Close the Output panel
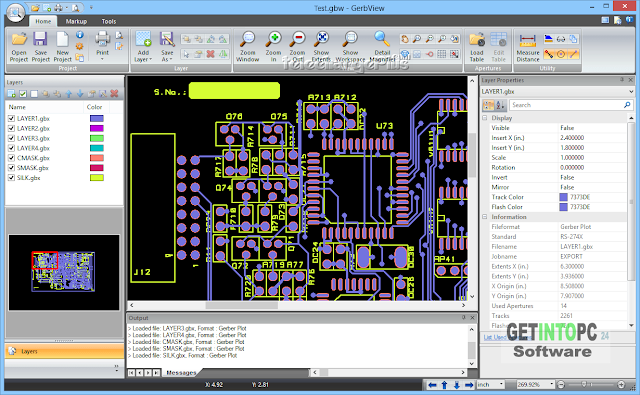Screen dimensions: 640x395 click(x=472, y=317)
